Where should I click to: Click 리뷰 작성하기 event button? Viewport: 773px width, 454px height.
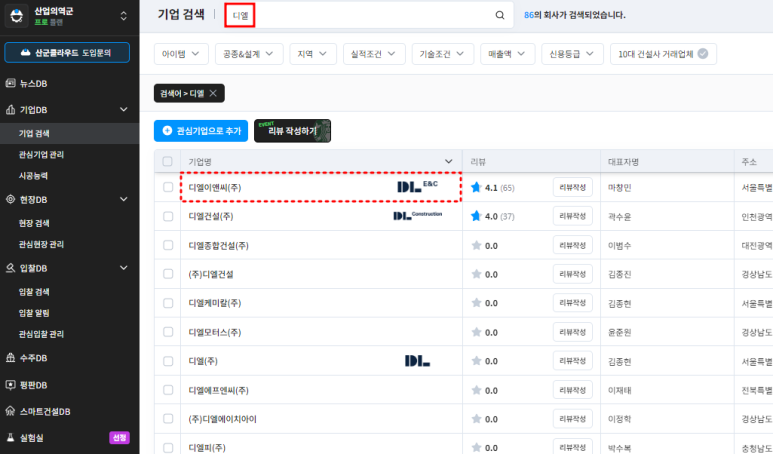292,131
